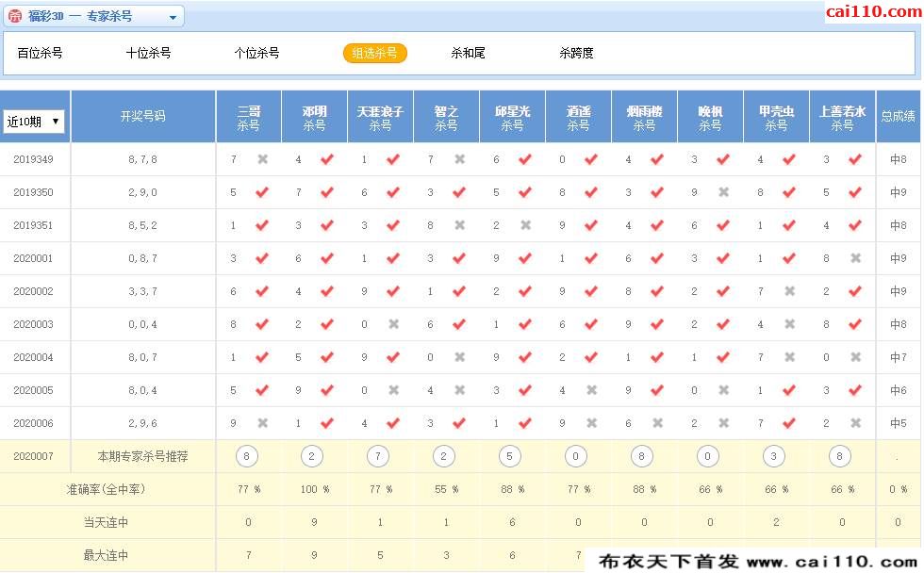Select draw period 2020006
The image size is (924, 573).
pos(33,423)
